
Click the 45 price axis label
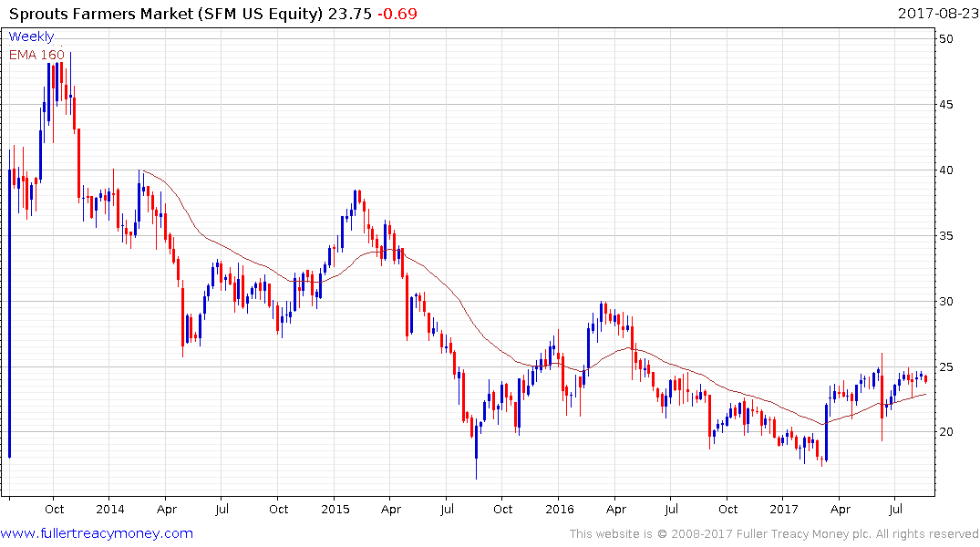[x=946, y=105]
